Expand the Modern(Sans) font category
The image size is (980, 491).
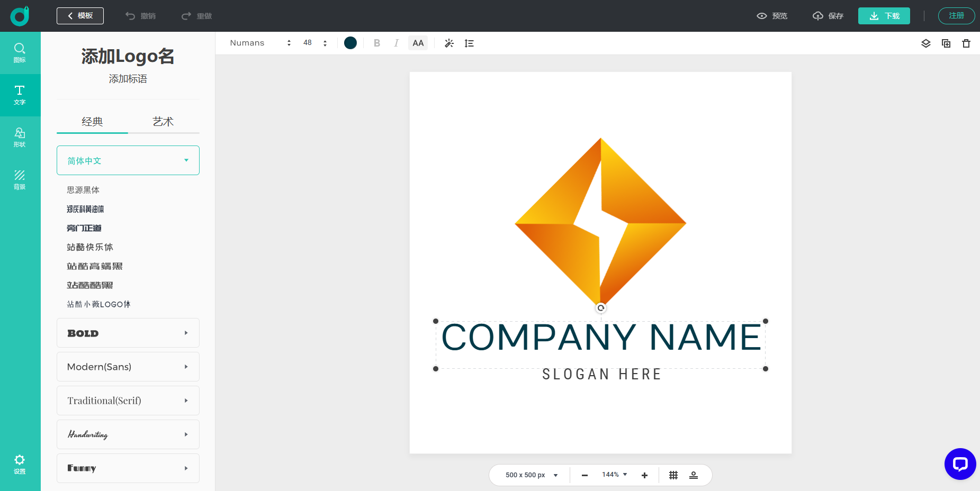click(x=128, y=367)
